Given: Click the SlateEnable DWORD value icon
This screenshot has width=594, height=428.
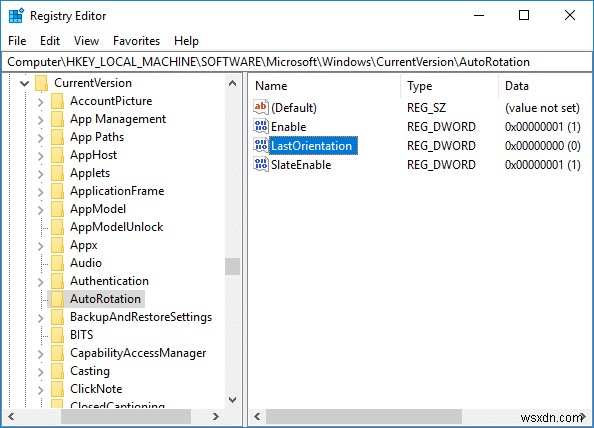Looking at the screenshot, I should (261, 164).
